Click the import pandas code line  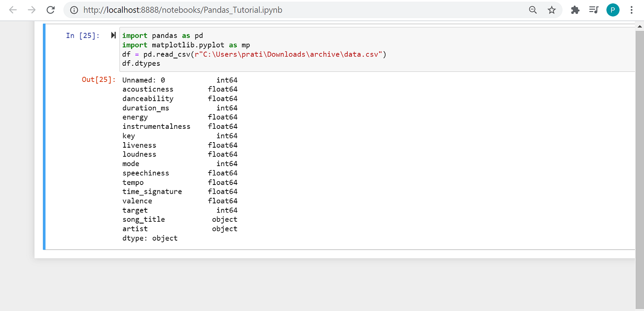point(162,35)
